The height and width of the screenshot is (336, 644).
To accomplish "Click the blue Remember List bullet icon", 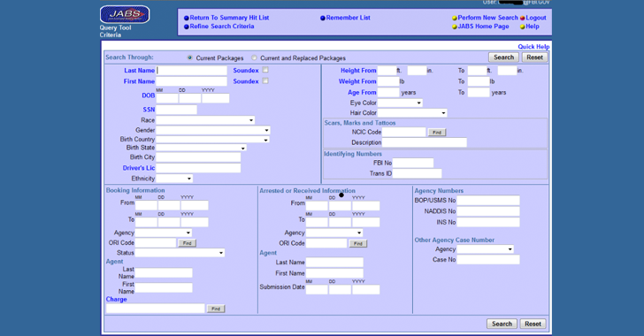I will tap(323, 18).
